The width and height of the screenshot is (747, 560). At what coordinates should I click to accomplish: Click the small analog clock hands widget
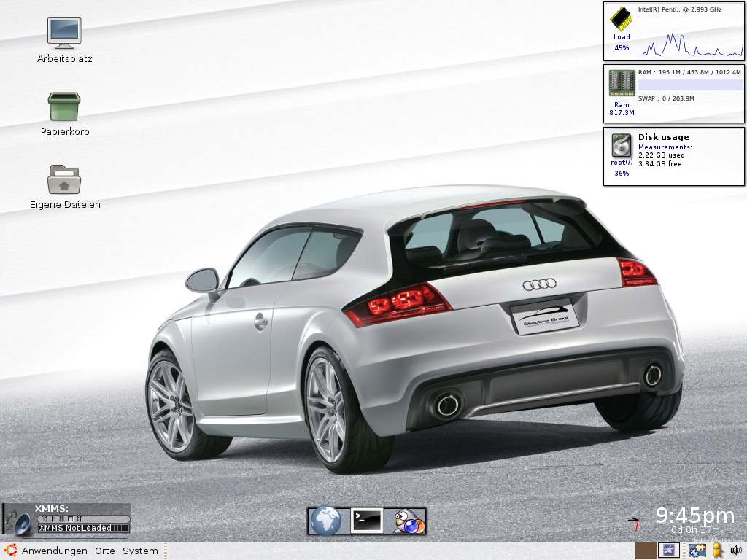pos(635,523)
